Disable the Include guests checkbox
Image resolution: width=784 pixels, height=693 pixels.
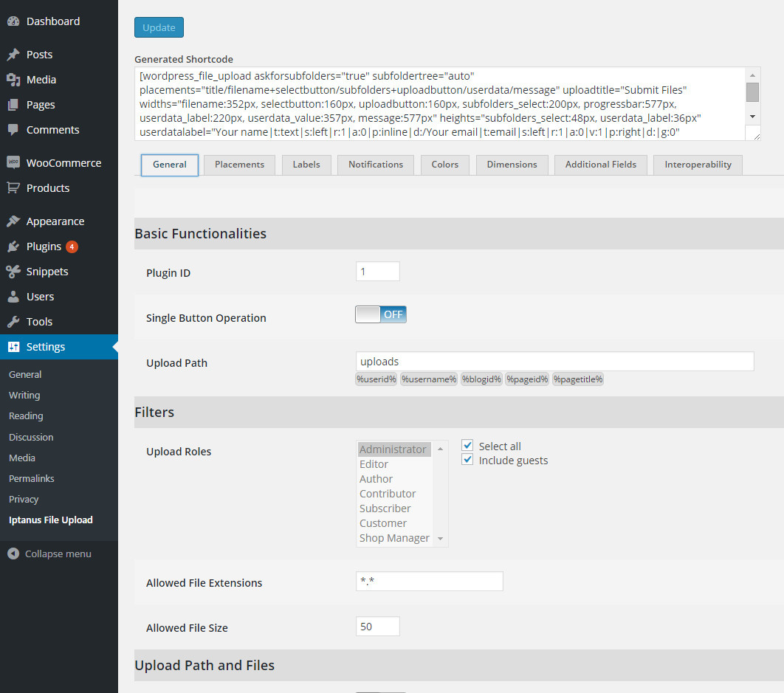(467, 459)
